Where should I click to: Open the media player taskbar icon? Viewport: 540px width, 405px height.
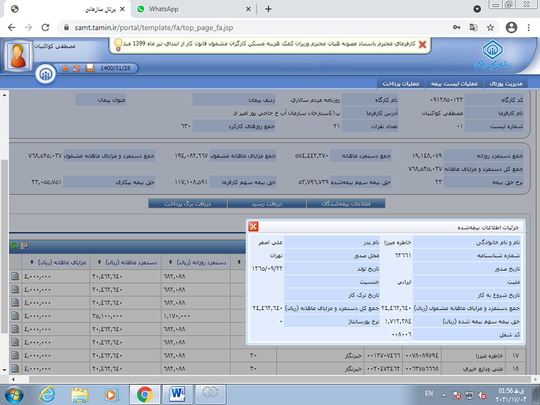click(x=112, y=395)
